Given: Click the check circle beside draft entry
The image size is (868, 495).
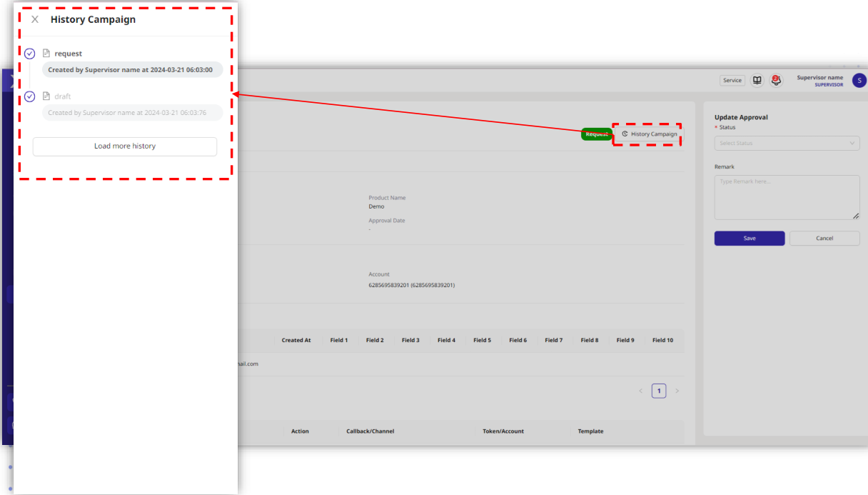Looking at the screenshot, I should click(29, 96).
